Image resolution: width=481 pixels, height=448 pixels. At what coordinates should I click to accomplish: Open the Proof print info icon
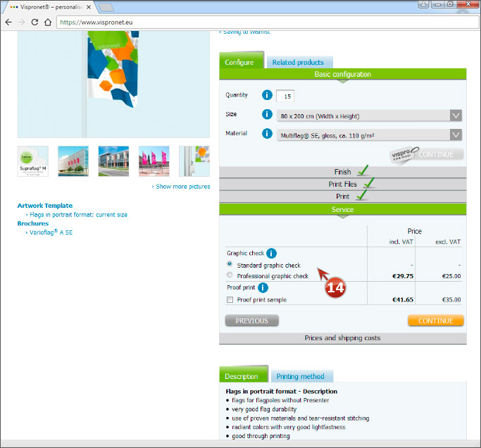(263, 288)
